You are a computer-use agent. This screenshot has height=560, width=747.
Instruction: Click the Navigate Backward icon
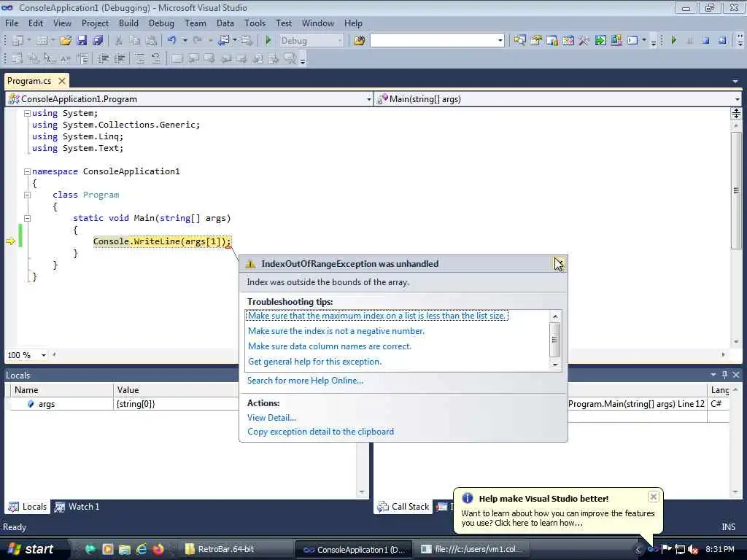(x=223, y=41)
